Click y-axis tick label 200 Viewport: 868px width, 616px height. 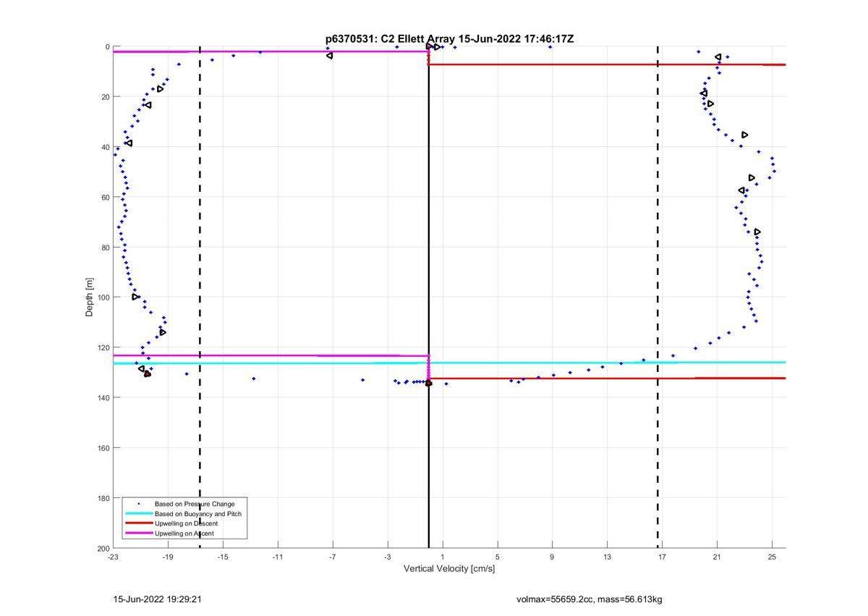(x=103, y=548)
